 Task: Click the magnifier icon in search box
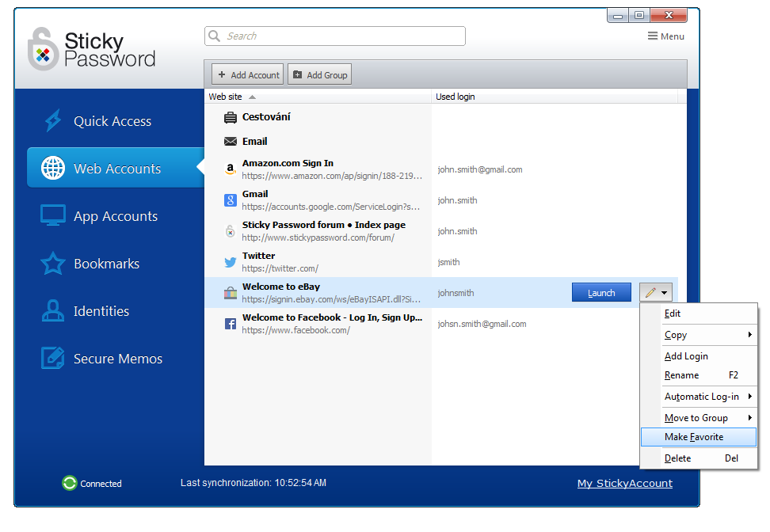point(214,36)
